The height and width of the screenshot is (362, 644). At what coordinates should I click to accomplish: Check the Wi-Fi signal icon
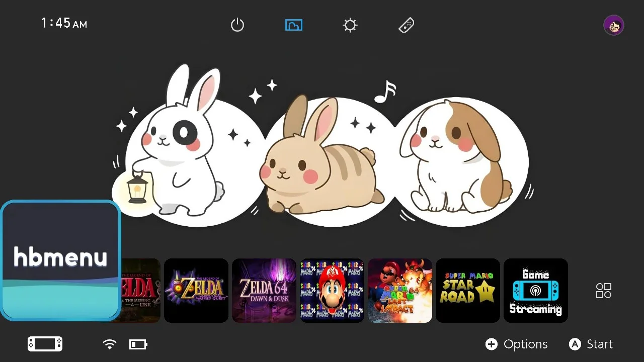click(x=109, y=344)
